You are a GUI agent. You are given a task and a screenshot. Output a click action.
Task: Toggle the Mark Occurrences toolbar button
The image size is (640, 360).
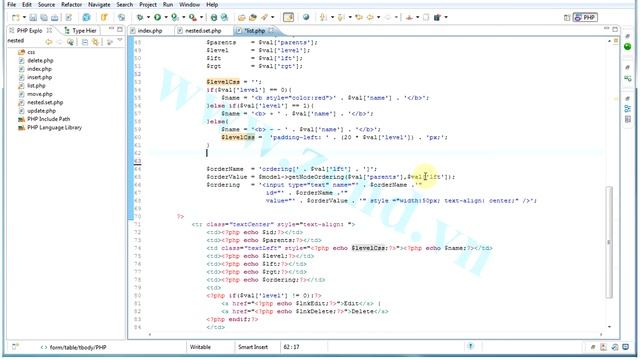tap(288, 18)
